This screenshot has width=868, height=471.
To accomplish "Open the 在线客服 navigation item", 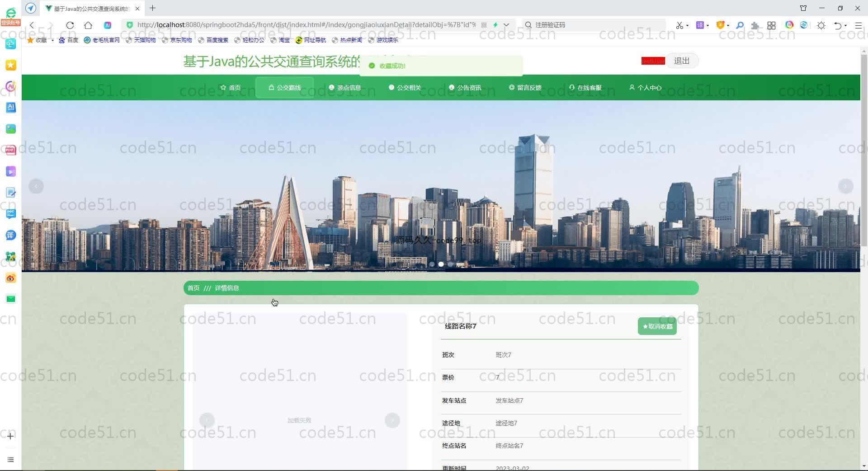I will pyautogui.click(x=585, y=88).
